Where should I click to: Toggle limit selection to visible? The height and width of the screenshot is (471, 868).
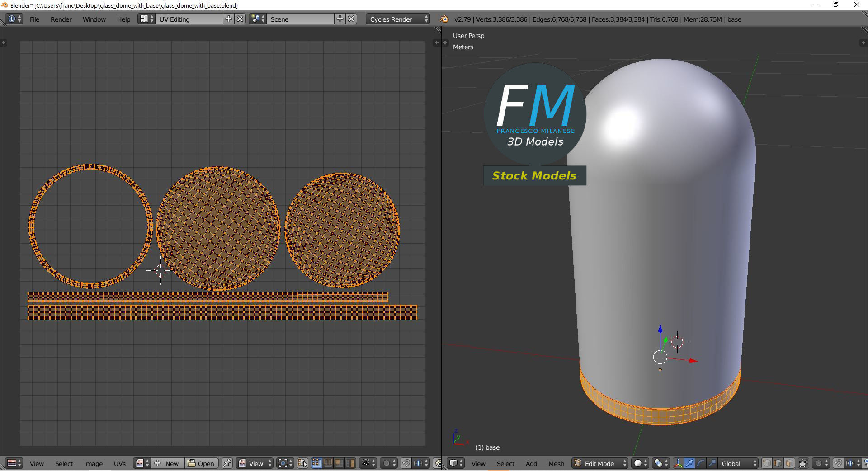803,463
